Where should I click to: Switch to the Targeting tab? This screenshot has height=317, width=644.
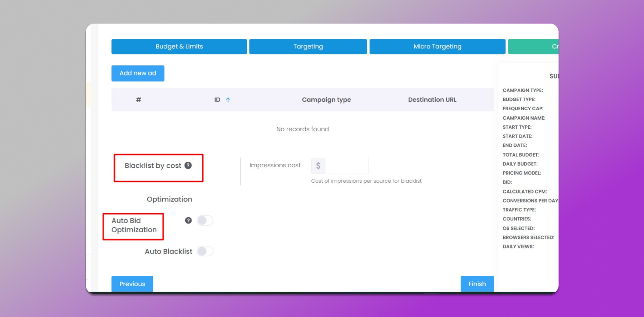click(308, 47)
